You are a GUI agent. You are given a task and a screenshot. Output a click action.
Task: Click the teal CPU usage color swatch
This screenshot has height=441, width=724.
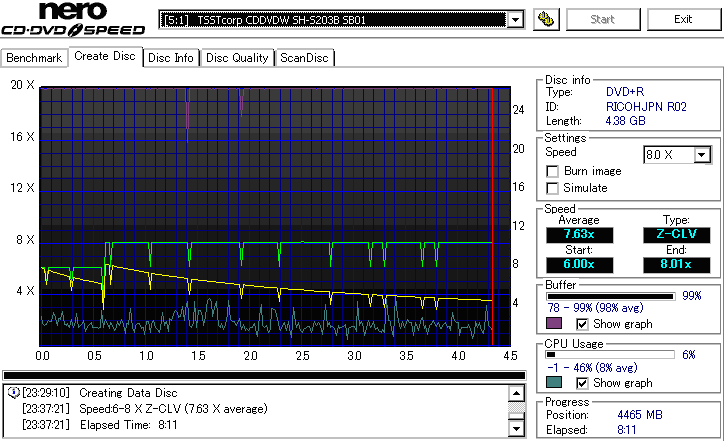pos(554,382)
